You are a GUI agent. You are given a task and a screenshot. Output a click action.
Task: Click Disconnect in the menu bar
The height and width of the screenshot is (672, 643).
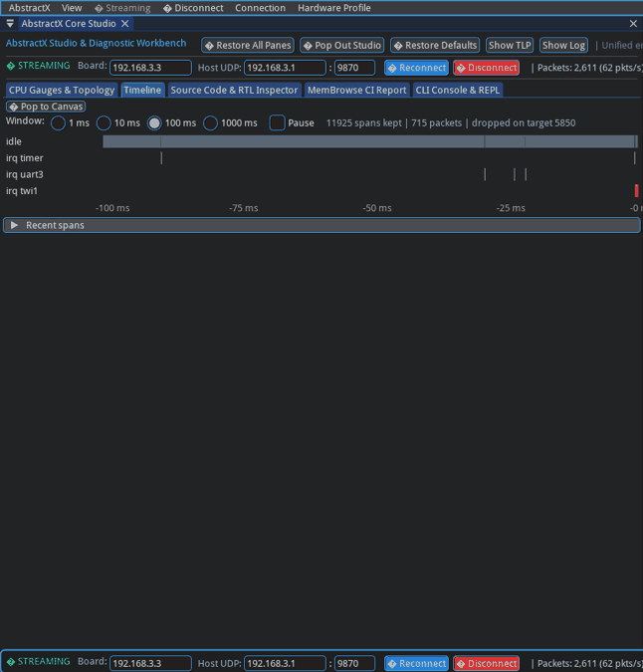tap(193, 8)
